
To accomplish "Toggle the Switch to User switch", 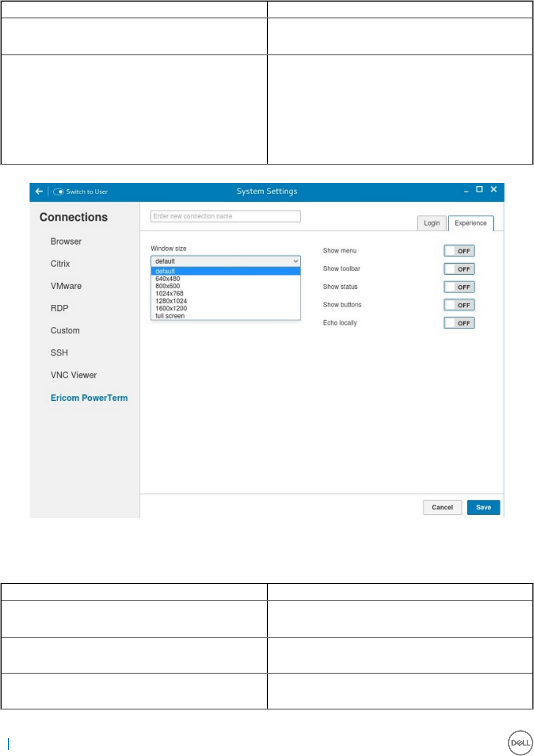I will (x=59, y=192).
